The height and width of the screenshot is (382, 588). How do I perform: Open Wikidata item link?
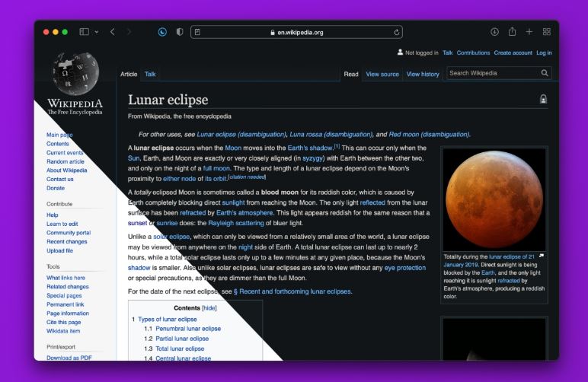(63, 331)
